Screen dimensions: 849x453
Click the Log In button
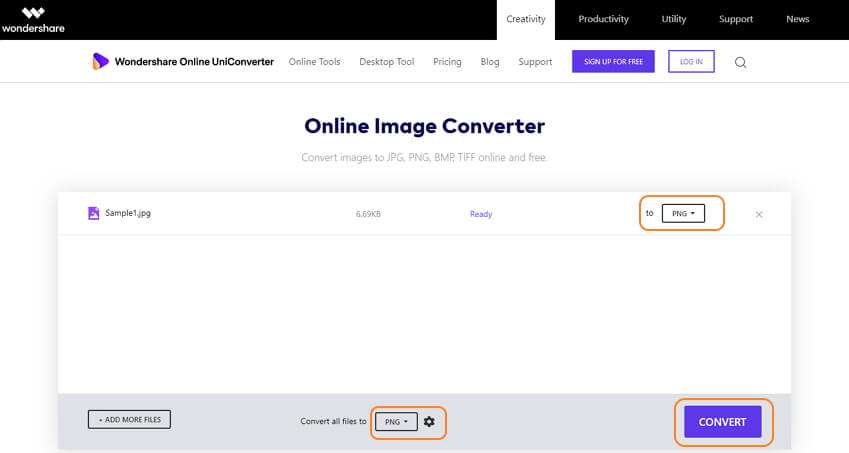691,62
